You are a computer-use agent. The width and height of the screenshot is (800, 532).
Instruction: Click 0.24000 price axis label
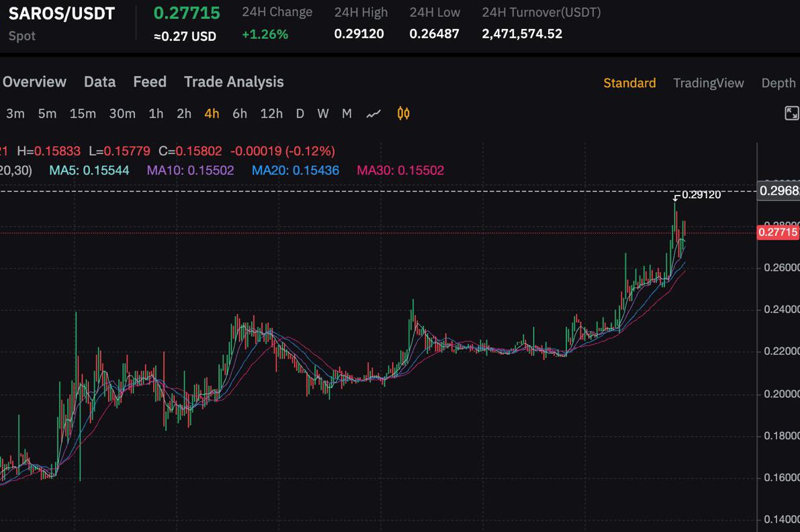click(782, 310)
